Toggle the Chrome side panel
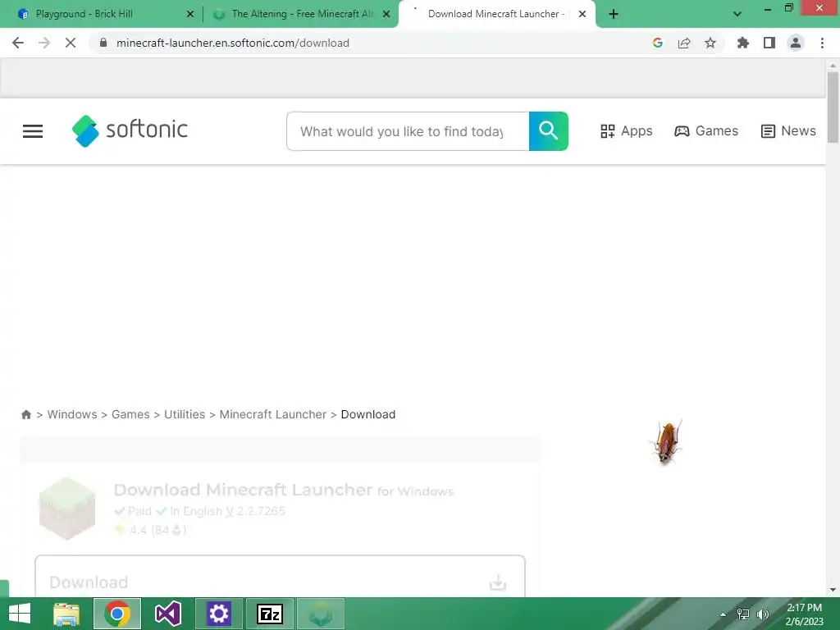Image resolution: width=840 pixels, height=630 pixels. (769, 43)
